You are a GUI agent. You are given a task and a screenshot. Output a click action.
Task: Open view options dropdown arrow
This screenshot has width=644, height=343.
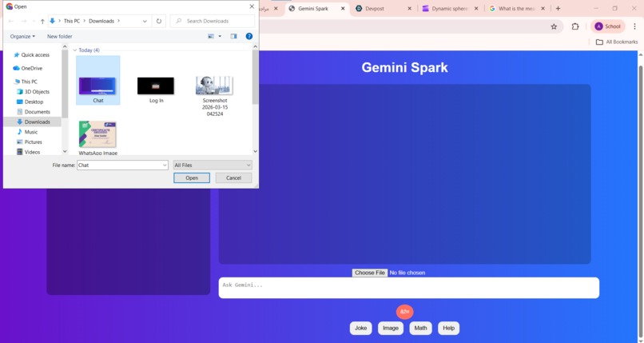(x=220, y=36)
